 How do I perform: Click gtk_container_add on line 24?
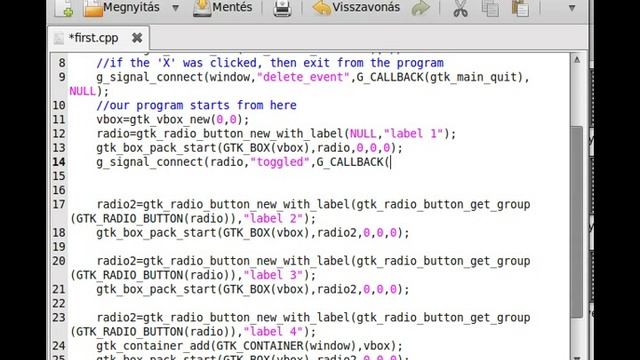coord(153,346)
